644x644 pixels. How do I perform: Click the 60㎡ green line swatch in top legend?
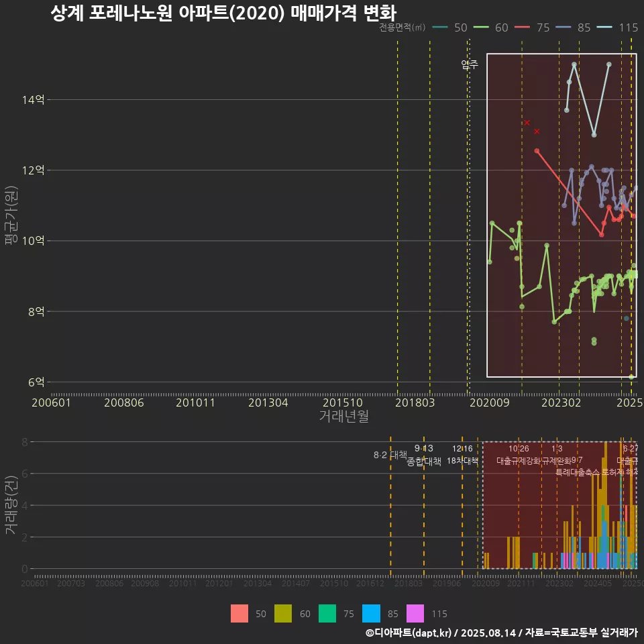click(481, 28)
